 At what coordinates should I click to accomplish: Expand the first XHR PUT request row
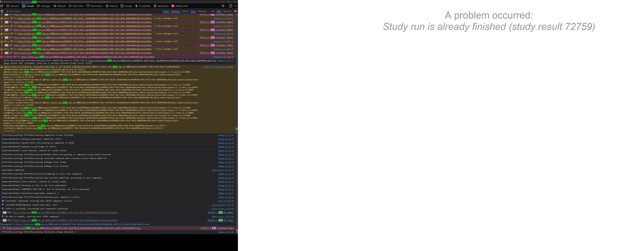tap(2, 15)
